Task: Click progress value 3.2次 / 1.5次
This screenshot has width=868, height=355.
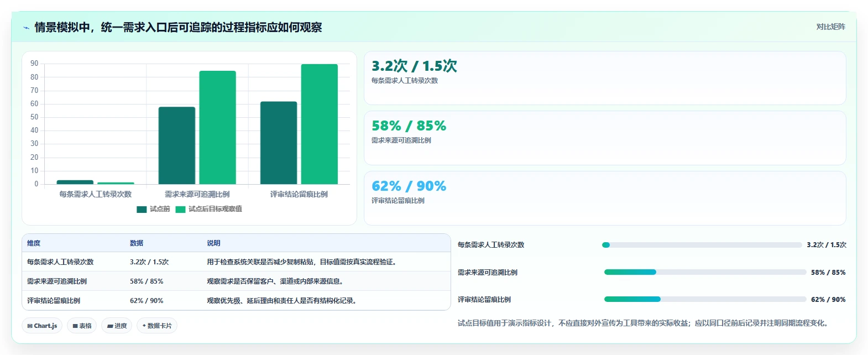Action: tap(827, 245)
